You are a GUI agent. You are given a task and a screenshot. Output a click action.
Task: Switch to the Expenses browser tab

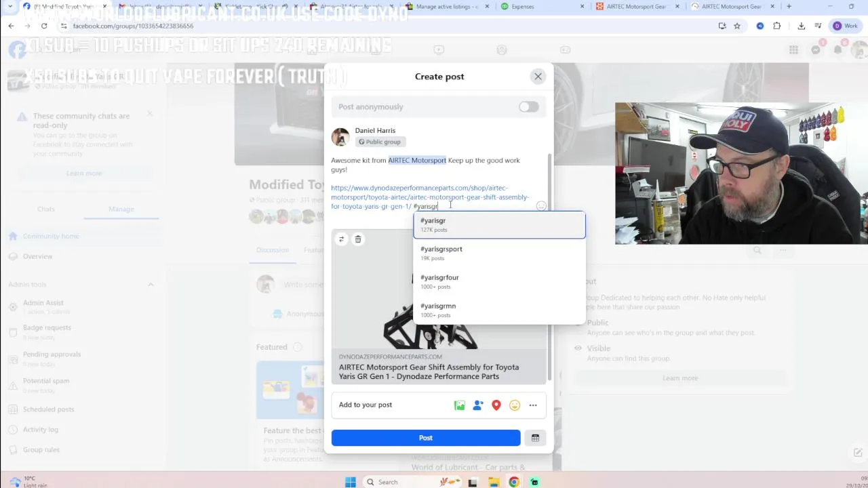(523, 7)
